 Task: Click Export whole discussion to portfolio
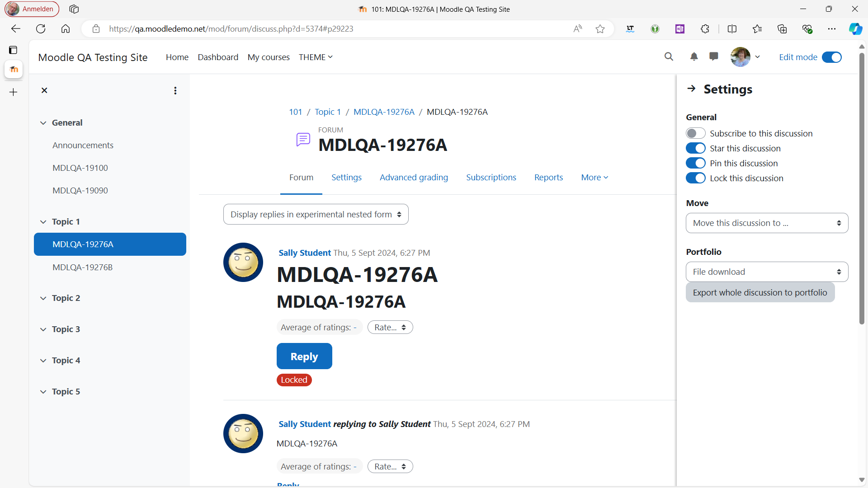click(x=760, y=292)
